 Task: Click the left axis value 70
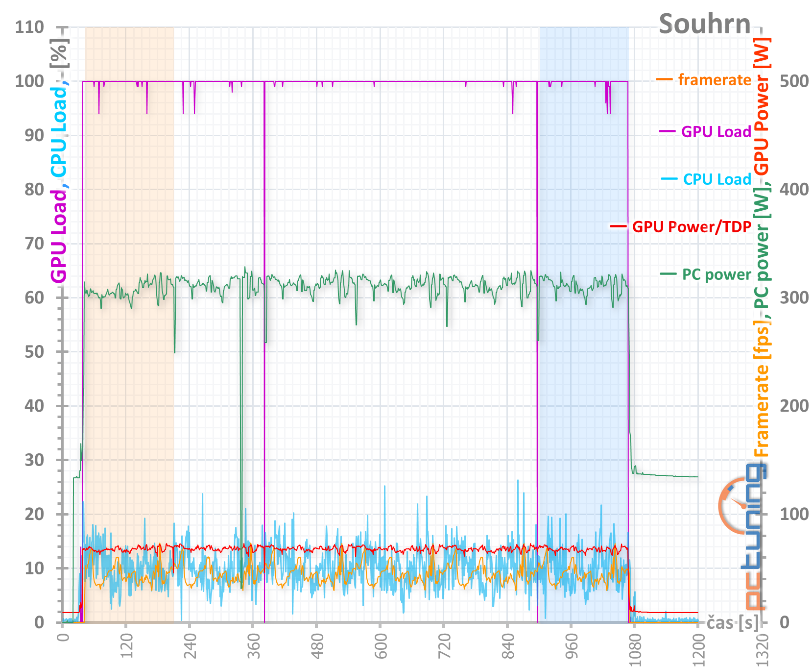(34, 243)
